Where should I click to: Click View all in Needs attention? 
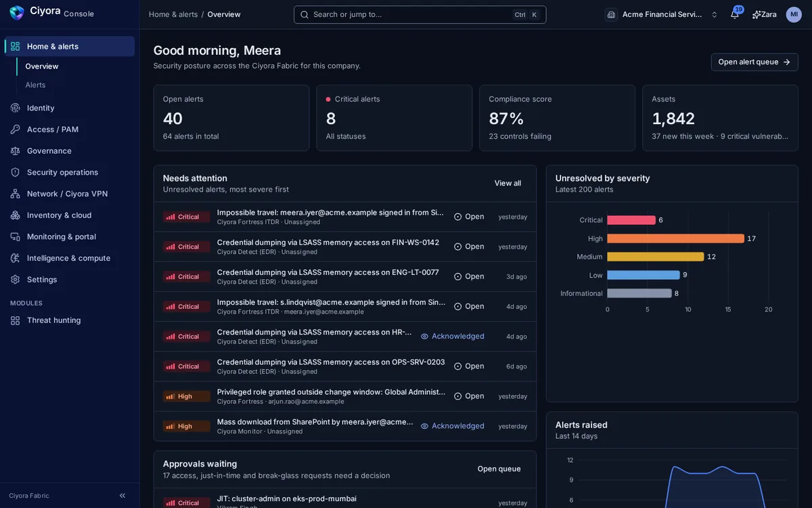point(507,183)
